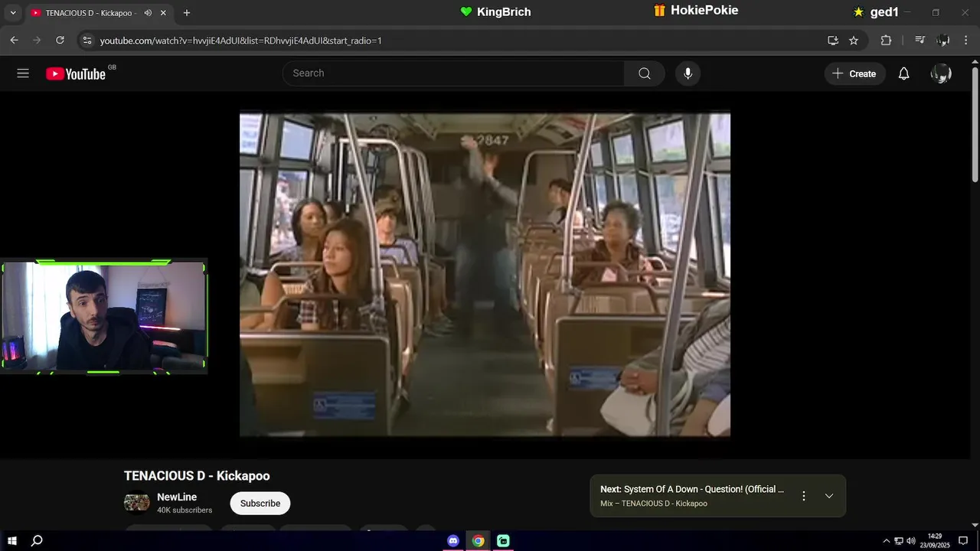Viewport: 980px width, 551px height.
Task: Open the volume tray icon
Action: [911, 541]
